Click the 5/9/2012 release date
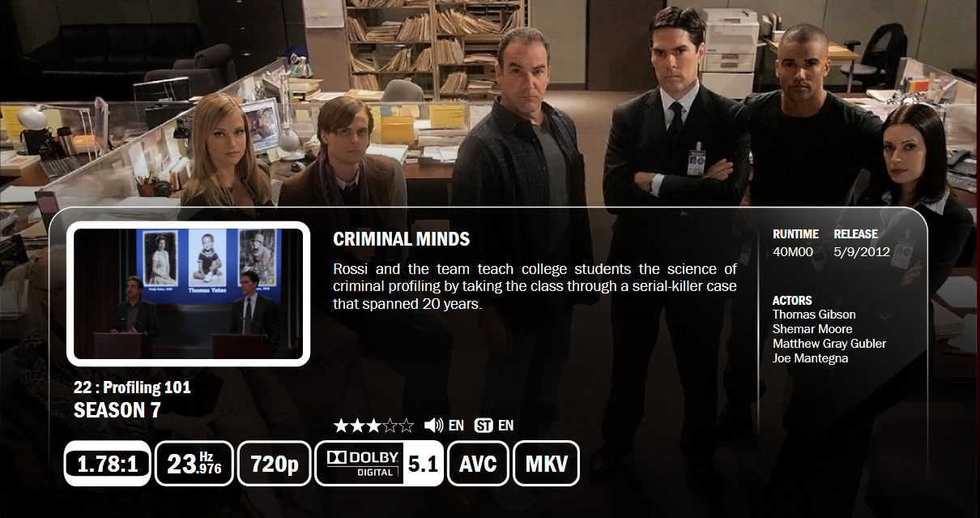Image resolution: width=980 pixels, height=518 pixels. tap(862, 251)
